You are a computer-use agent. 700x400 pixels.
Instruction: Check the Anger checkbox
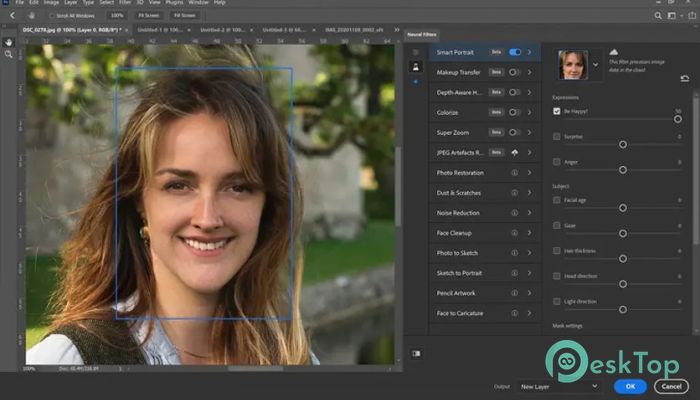tap(557, 162)
